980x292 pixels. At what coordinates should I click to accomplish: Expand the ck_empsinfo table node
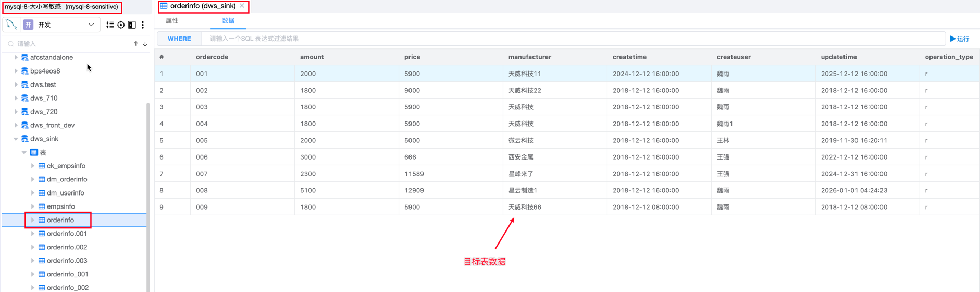click(x=32, y=166)
